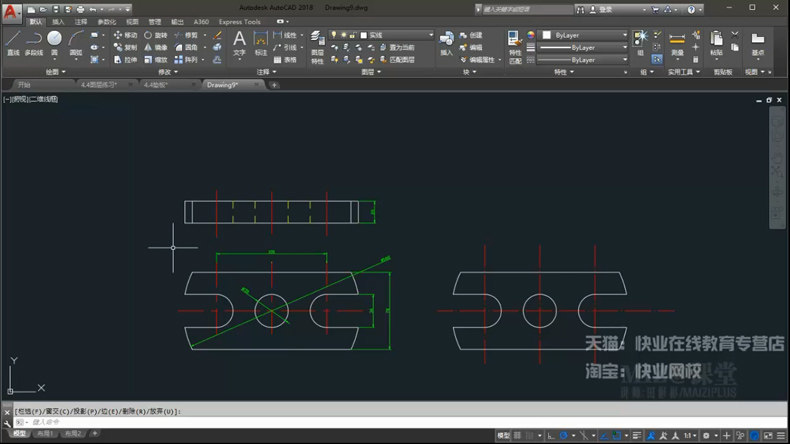Click the 登录 (Sign in) button
790x444 pixels.
[606, 9]
